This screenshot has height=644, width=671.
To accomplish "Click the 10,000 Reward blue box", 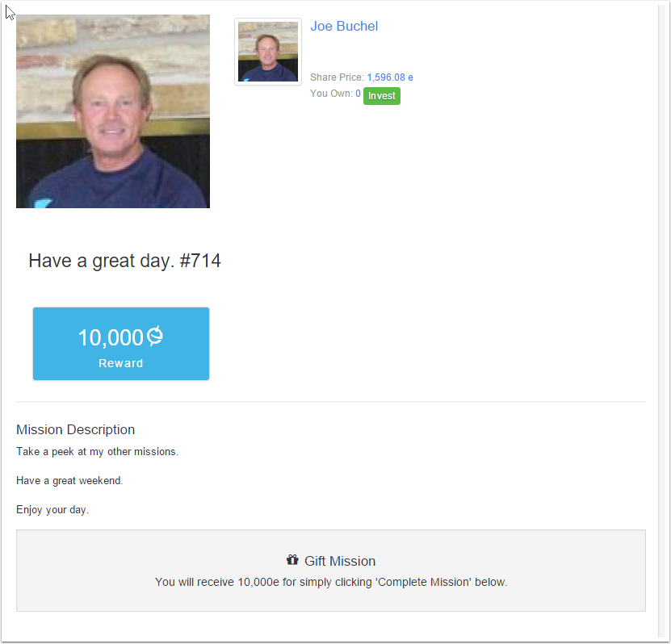I will tap(121, 343).
